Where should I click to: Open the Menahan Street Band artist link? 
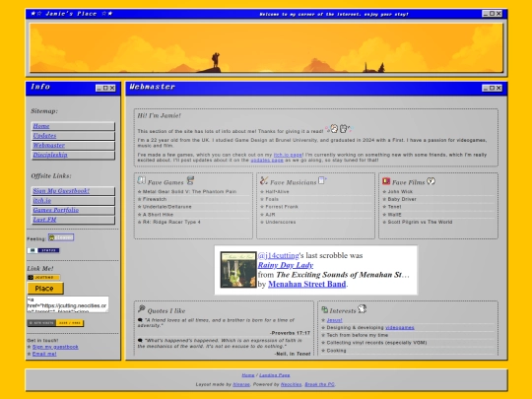point(307,284)
